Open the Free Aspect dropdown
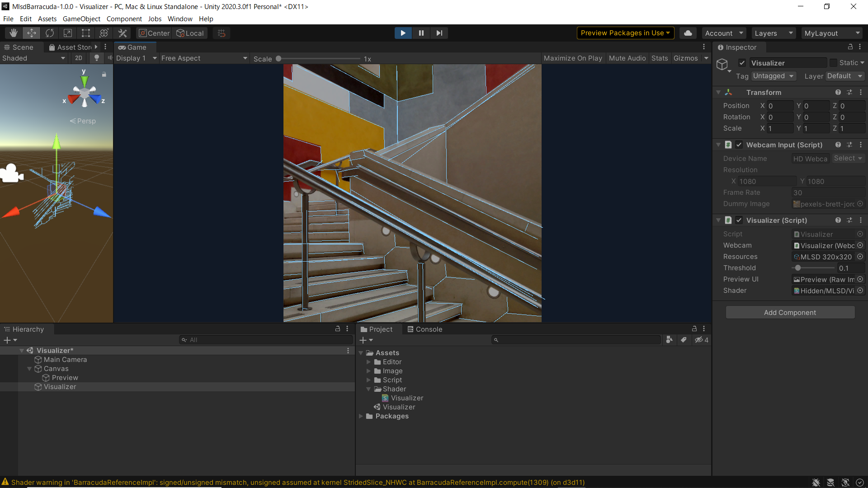Screen dimensions: 868x488 (x=204, y=58)
